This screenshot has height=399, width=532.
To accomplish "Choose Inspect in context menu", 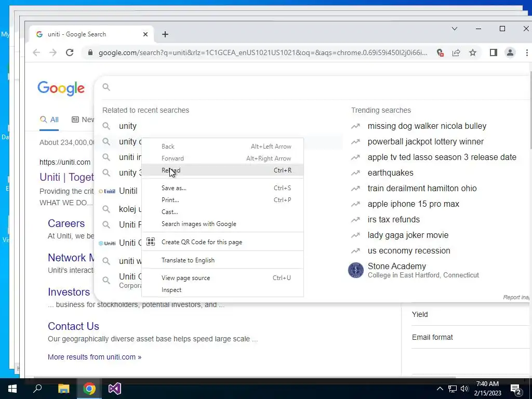I will click(x=222, y=290).
